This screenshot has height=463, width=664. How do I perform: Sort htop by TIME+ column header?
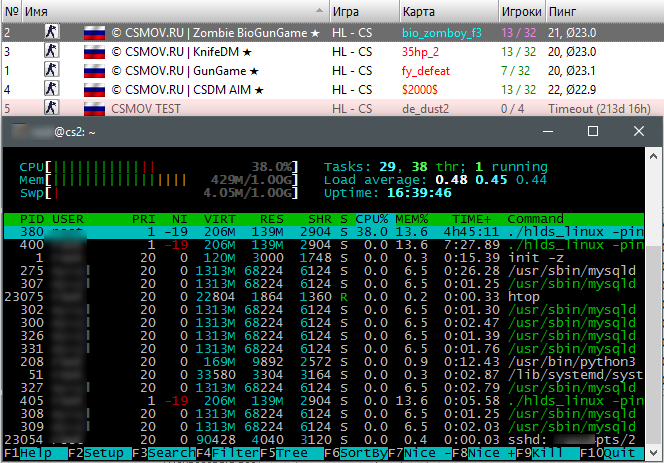[x=471, y=219]
